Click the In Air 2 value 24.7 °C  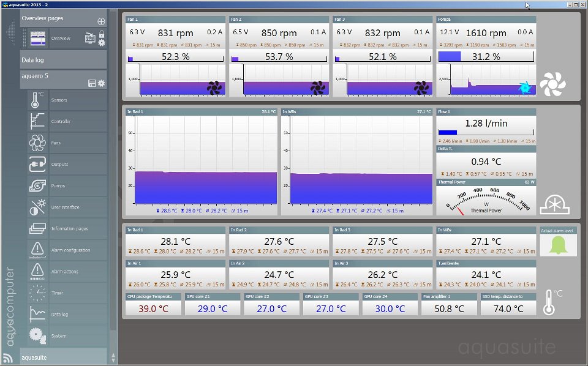point(279,275)
